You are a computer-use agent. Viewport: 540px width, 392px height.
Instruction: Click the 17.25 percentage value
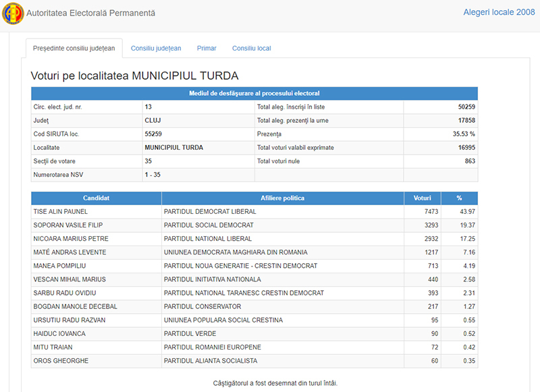coord(467,239)
